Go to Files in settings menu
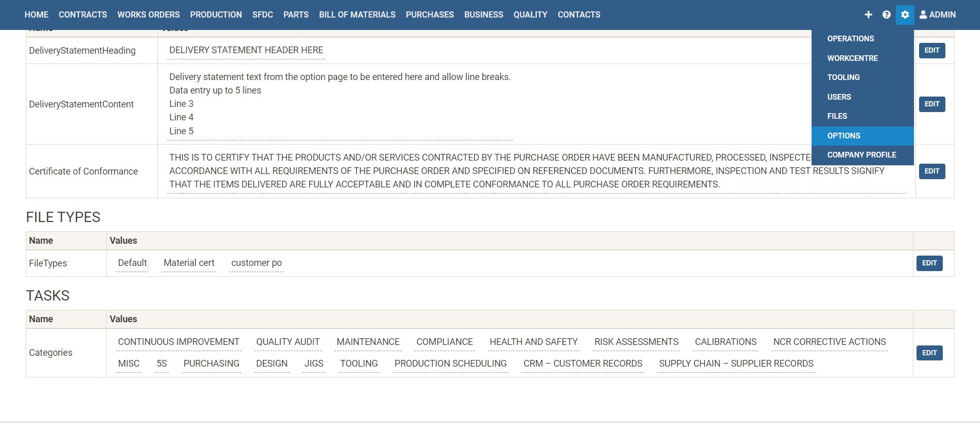 coord(836,116)
